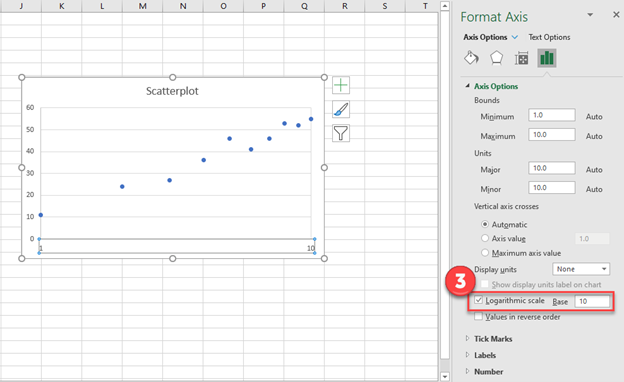
Task: Open Axis Options dropdown chevron
Action: 515,37
